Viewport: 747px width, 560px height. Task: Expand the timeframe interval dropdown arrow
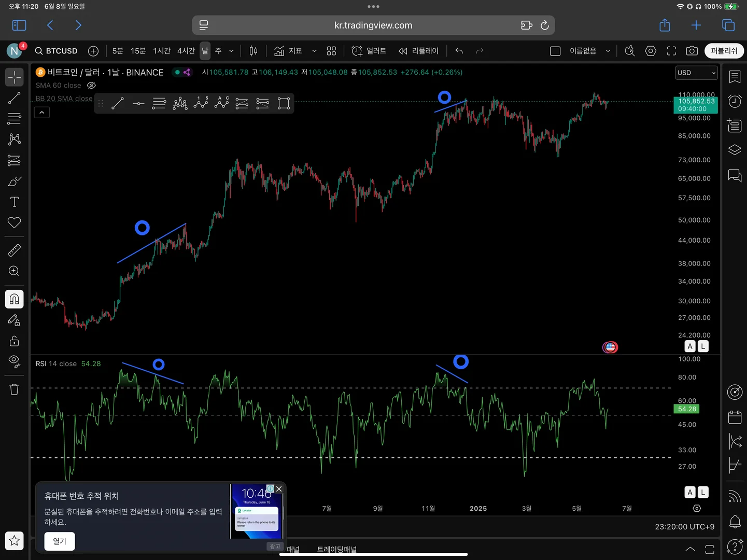coord(231,51)
